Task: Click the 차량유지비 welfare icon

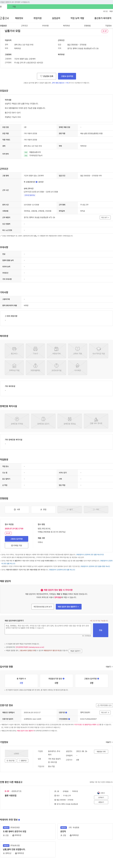Action: point(57,351)
